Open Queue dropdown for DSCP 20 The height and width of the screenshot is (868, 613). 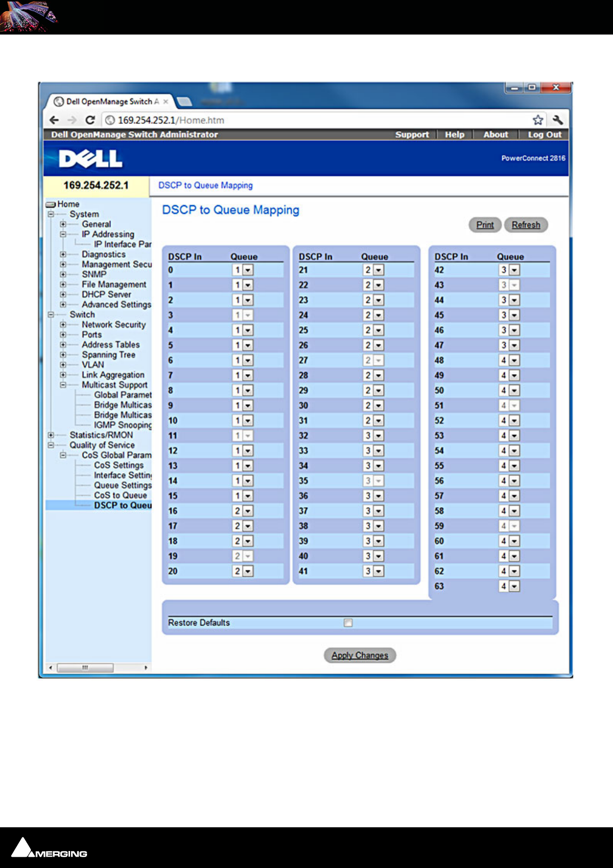tap(243, 571)
